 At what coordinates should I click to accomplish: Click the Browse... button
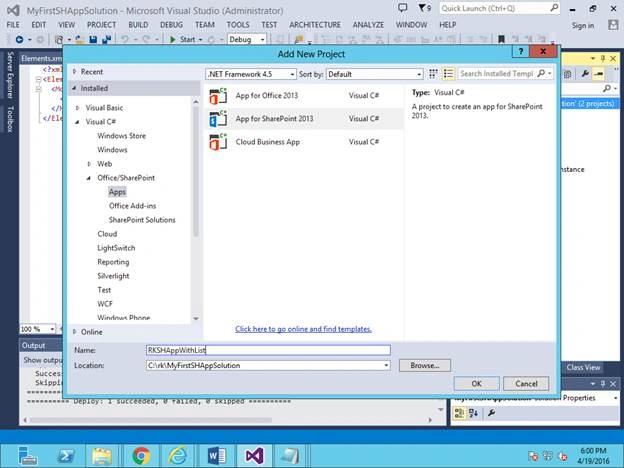click(x=425, y=365)
